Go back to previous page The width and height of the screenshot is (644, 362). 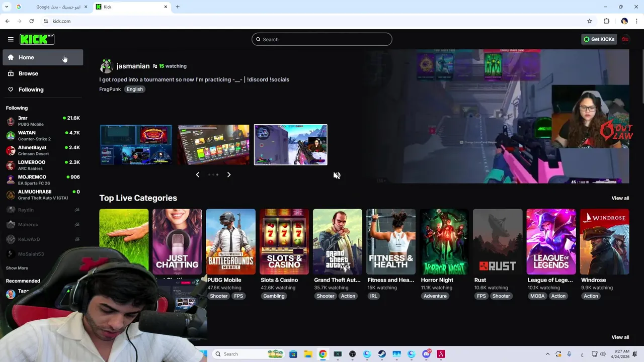7,21
